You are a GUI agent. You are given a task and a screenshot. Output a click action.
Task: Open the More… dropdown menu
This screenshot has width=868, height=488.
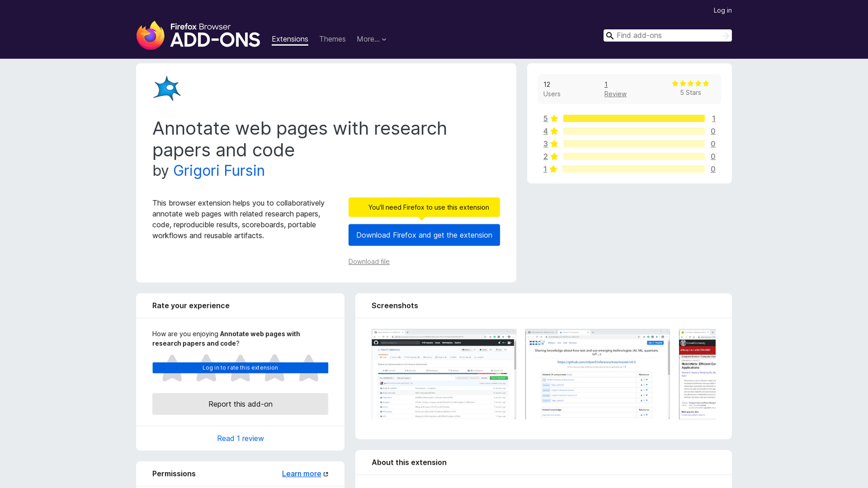372,39
